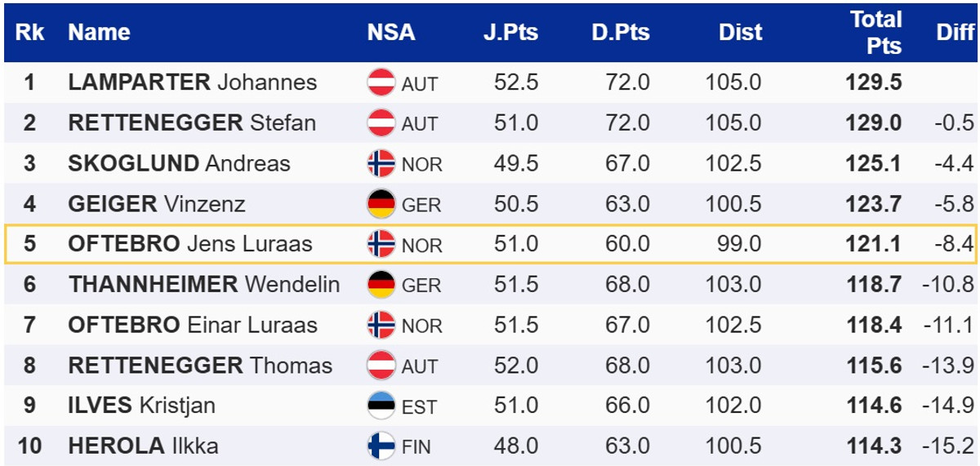Sort by J.Pts column header
Viewport: 980px width, 466px height.
(510, 33)
